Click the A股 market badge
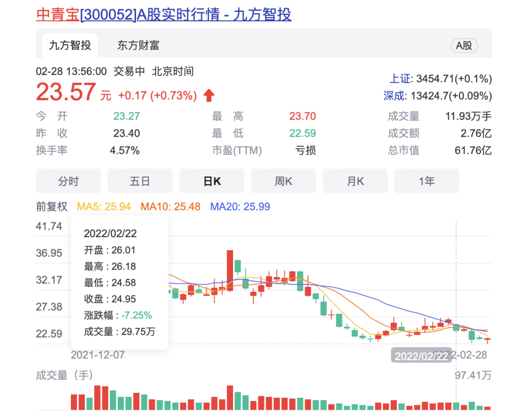This screenshot has height=414, width=532. tap(464, 46)
